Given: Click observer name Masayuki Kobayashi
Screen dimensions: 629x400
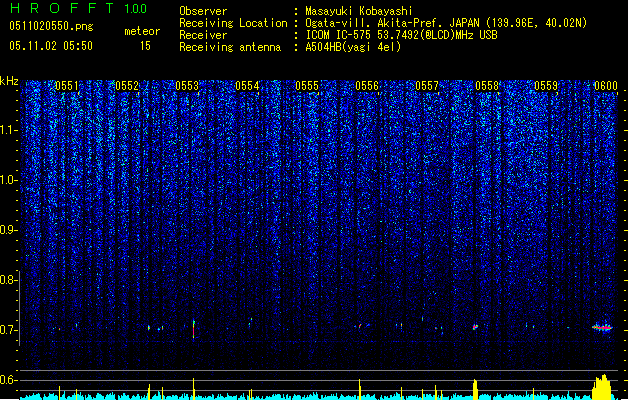Looking at the screenshot, I should click(359, 11).
